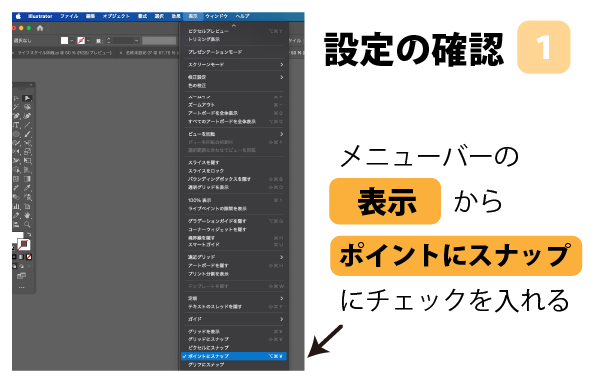The image size is (601, 385).
Task: Open the Apple menu
Action: (x=18, y=16)
